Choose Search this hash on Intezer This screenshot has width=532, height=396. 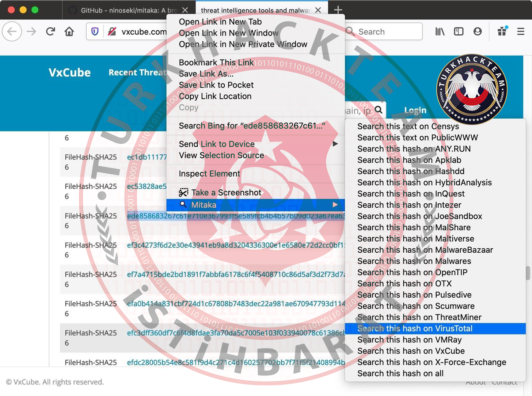coord(435,205)
